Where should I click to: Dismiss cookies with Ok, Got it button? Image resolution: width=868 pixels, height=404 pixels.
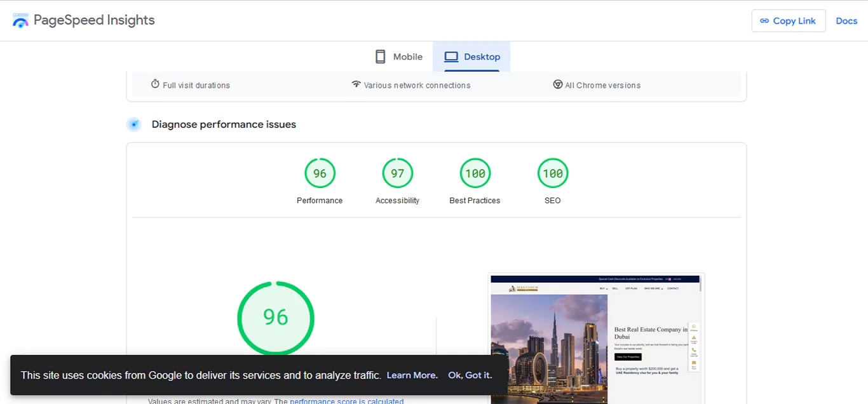point(470,375)
